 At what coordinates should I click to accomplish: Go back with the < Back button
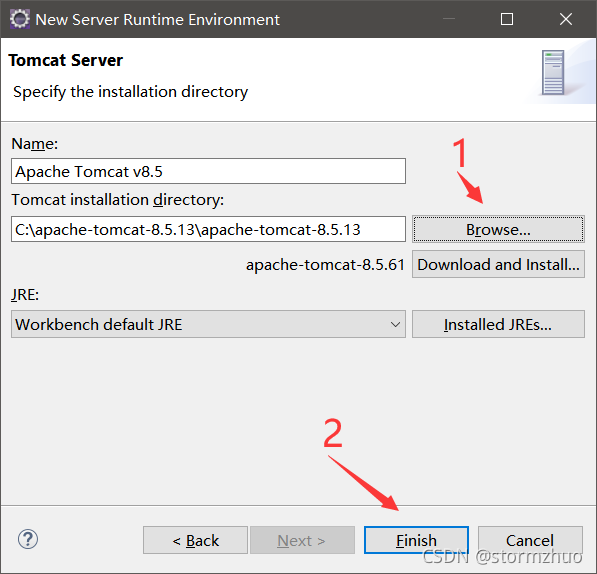coord(195,540)
